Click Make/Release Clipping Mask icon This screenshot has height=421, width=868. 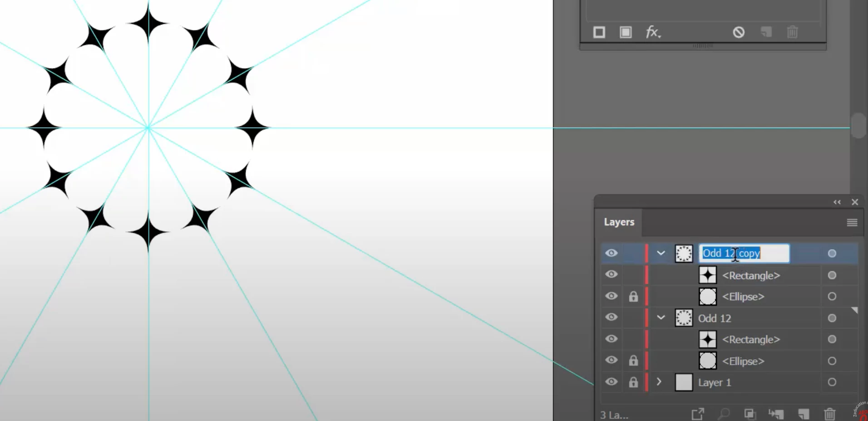tap(750, 414)
